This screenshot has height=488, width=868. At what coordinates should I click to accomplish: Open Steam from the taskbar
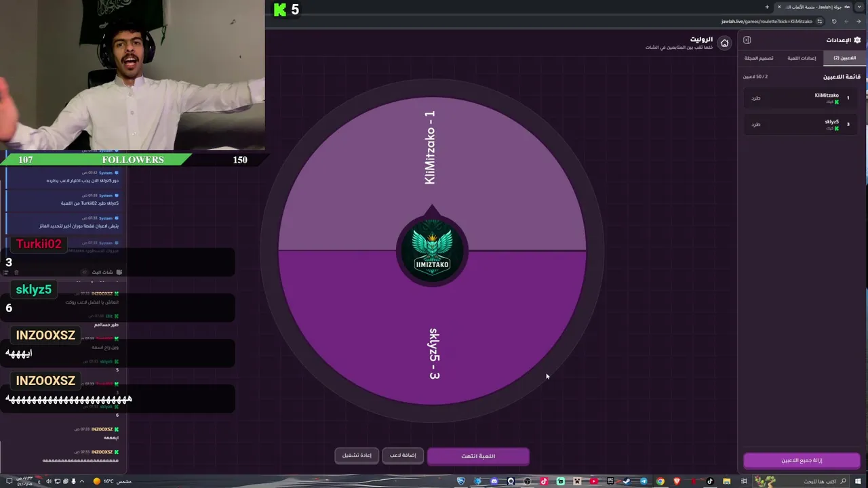627,481
